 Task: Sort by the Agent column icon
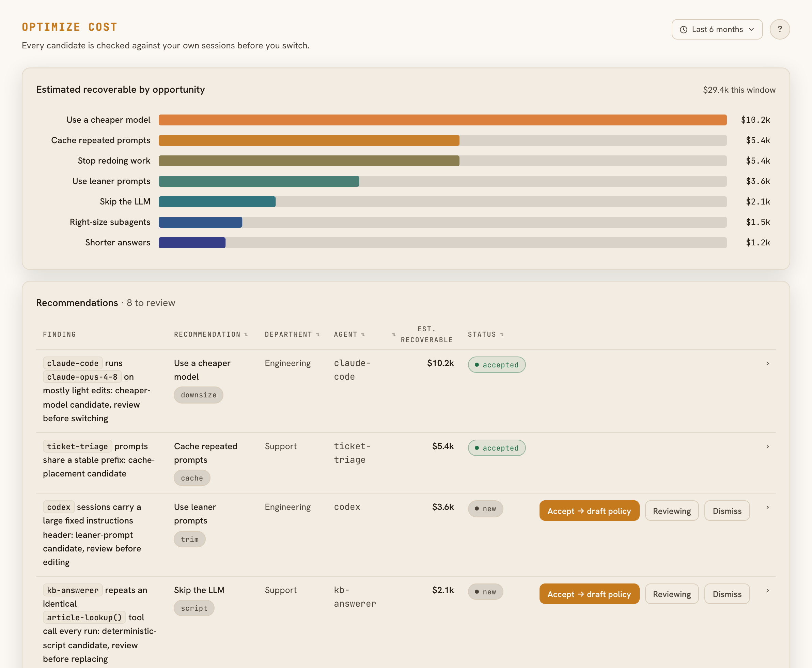pyautogui.click(x=363, y=334)
